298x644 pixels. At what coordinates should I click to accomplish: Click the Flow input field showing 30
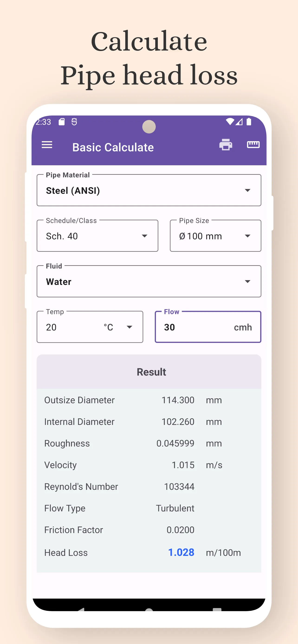click(208, 327)
